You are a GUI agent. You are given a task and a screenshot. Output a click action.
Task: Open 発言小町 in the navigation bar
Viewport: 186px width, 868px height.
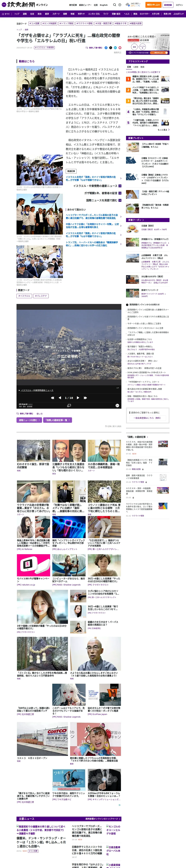(x=167, y=14)
